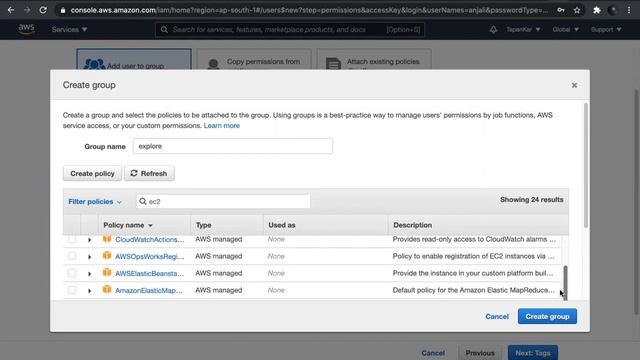Open the AWSElasticBeansta policy link
Viewport: 640px width, 360px height.
tap(149, 273)
